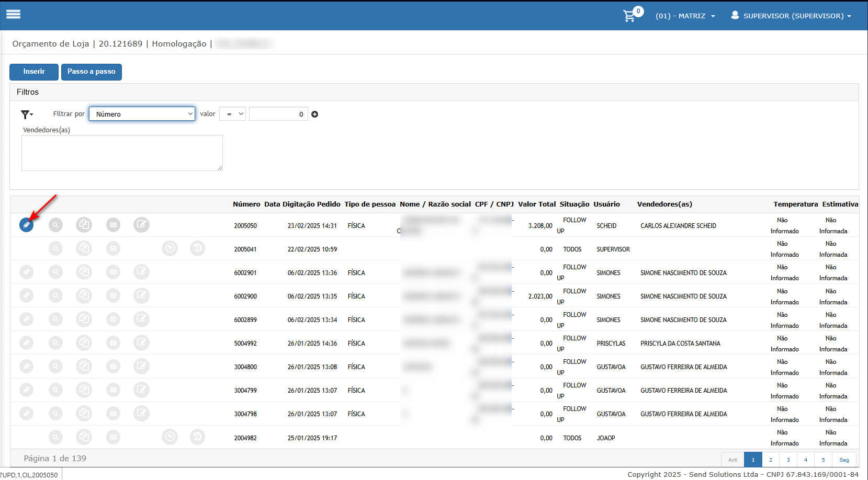
Task: Go to page 2 in pagination
Action: 770,460
